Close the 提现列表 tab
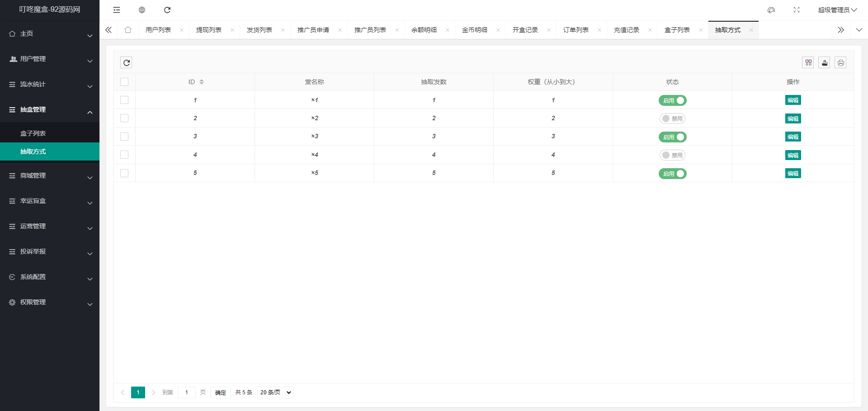The image size is (868, 411). click(x=232, y=30)
